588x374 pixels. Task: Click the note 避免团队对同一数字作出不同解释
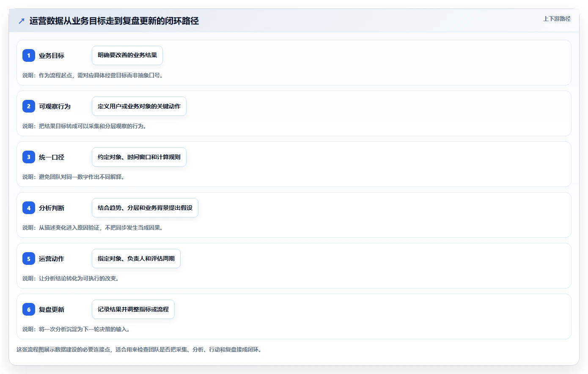click(74, 177)
